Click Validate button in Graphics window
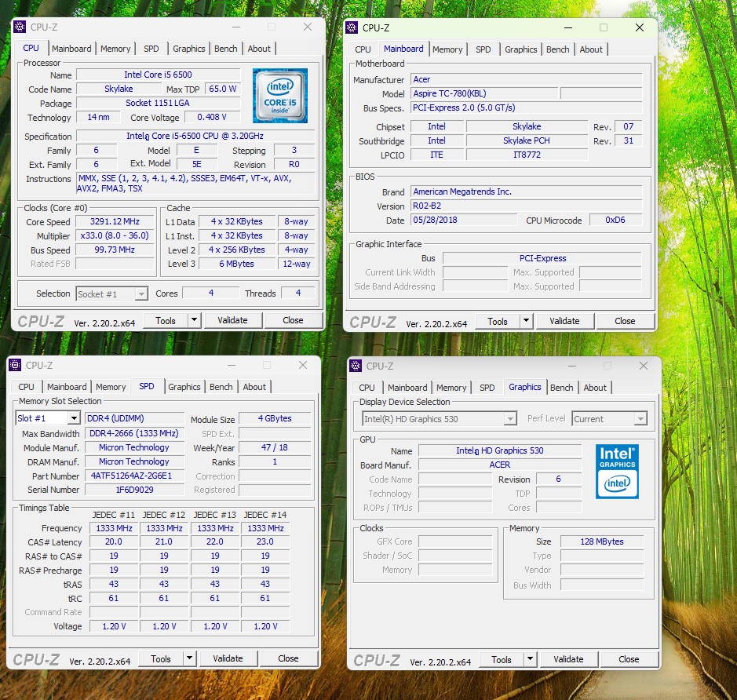 click(x=569, y=660)
